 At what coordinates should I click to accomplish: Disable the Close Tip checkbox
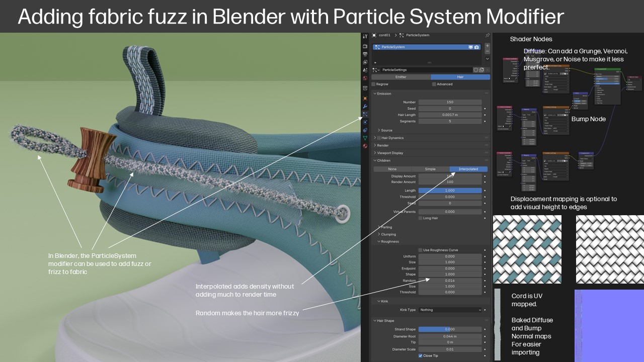click(x=421, y=355)
